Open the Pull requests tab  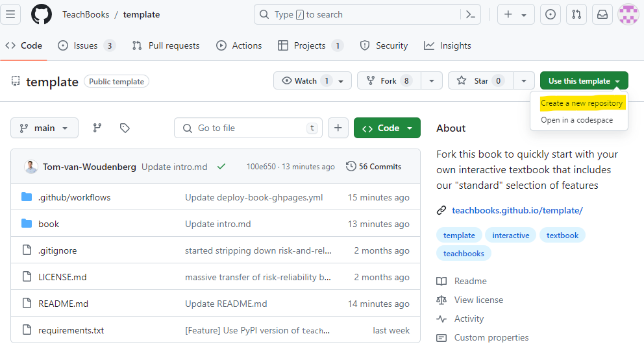(x=166, y=45)
